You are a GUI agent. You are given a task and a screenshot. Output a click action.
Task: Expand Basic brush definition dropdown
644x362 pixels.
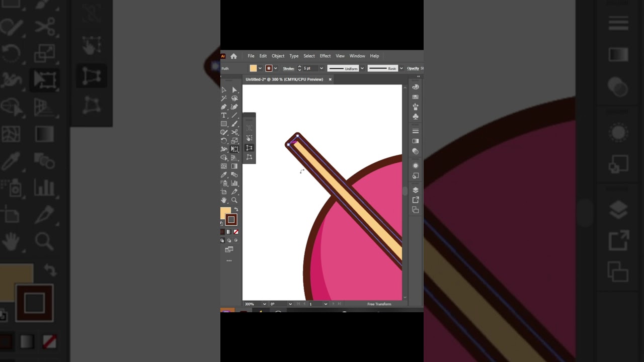coord(401,68)
